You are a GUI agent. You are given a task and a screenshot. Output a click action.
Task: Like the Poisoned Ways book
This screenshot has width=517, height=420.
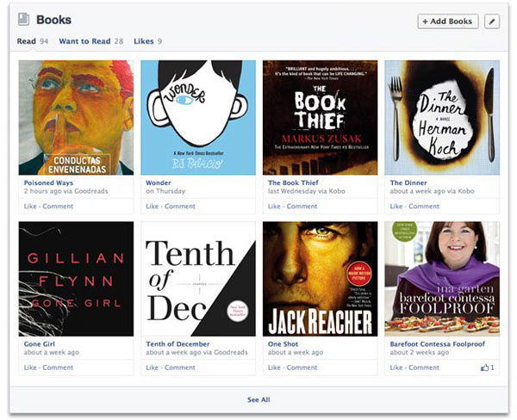(x=30, y=207)
